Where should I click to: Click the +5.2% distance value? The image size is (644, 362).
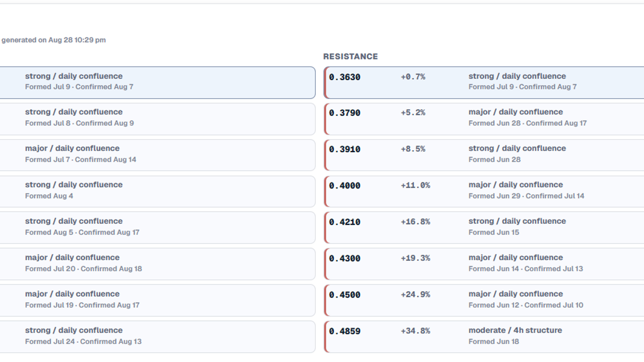pyautogui.click(x=413, y=112)
